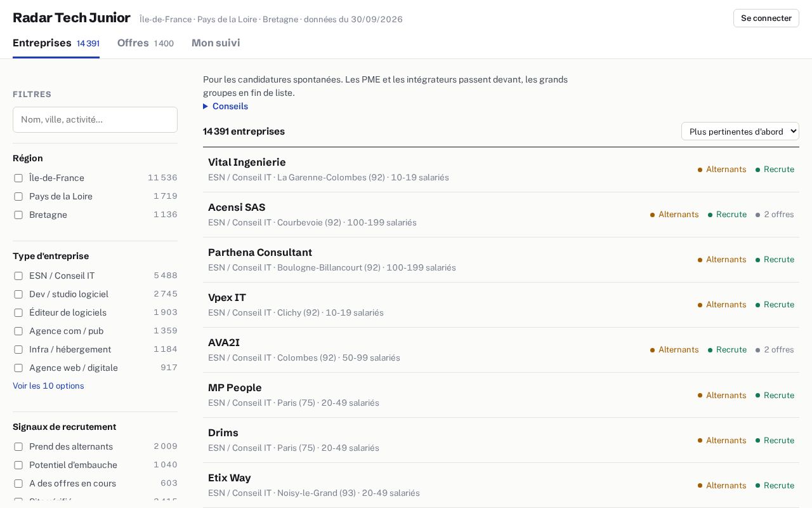Check the Agence com / pub filter

[18, 331]
